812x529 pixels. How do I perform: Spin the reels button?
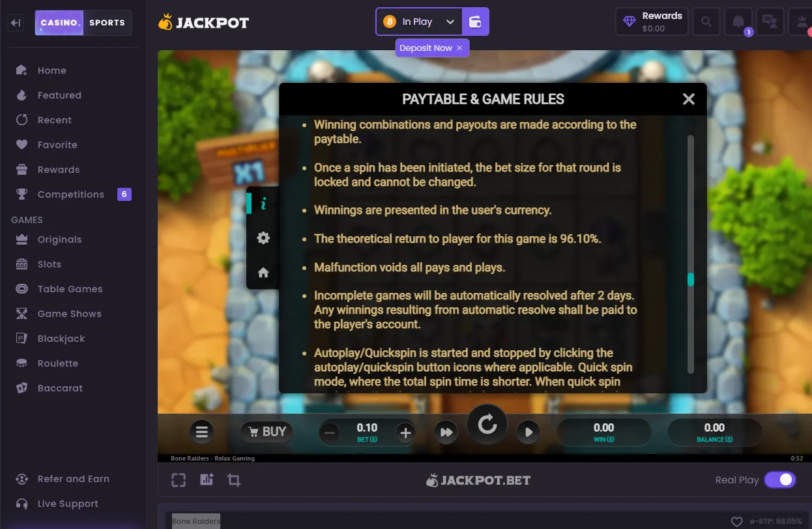(x=487, y=425)
